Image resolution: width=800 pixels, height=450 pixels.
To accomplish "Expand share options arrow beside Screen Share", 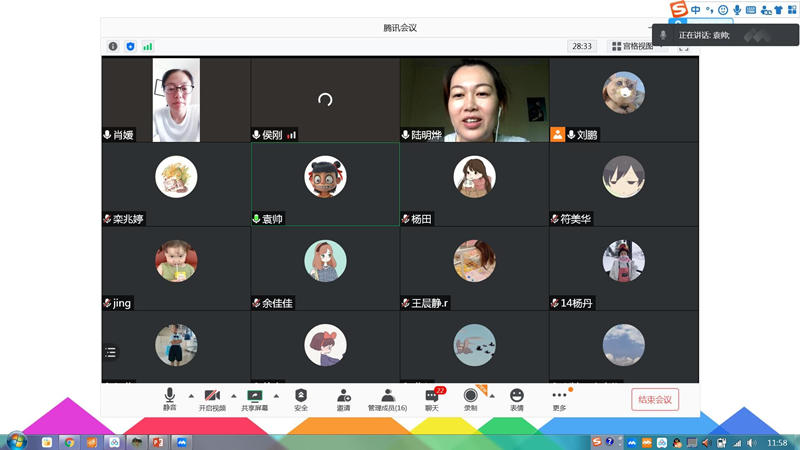I will point(276,395).
